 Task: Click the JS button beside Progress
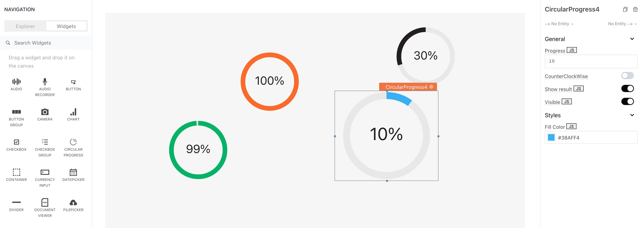point(572,50)
